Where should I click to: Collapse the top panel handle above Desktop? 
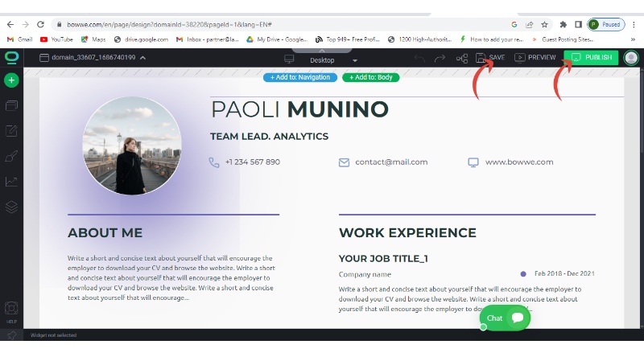(321, 51)
